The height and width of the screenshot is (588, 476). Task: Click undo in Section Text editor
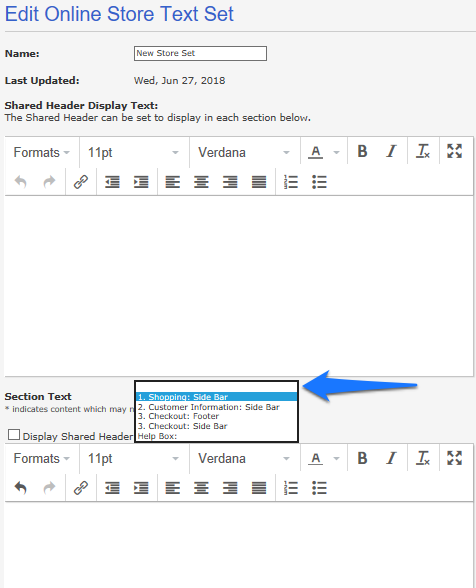21,488
